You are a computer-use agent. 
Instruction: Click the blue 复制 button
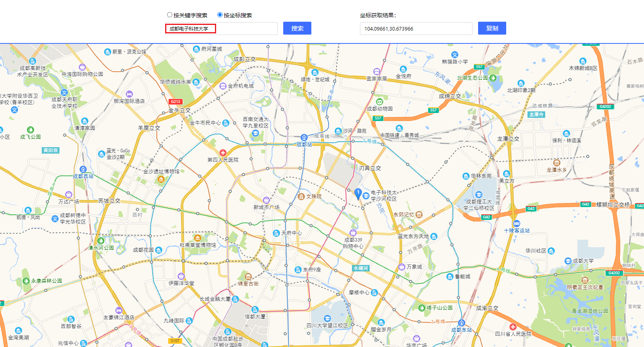(492, 29)
